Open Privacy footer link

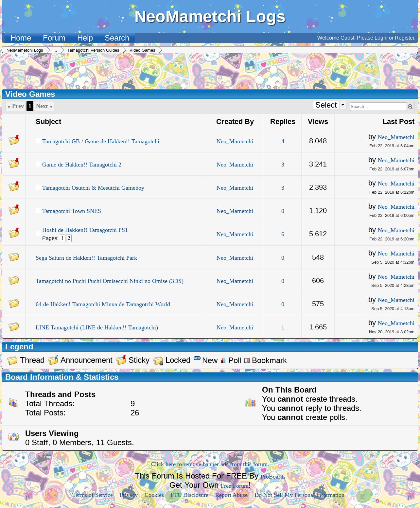pyautogui.click(x=129, y=495)
